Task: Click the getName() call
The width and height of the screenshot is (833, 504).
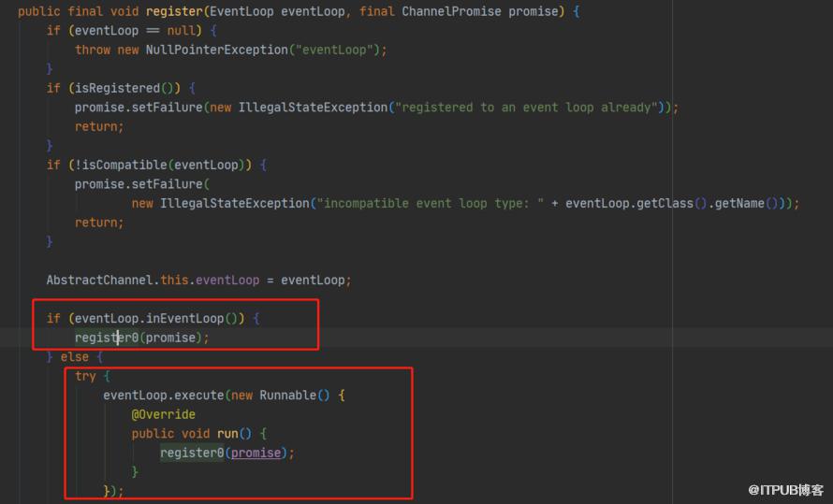Action: pyautogui.click(x=746, y=204)
